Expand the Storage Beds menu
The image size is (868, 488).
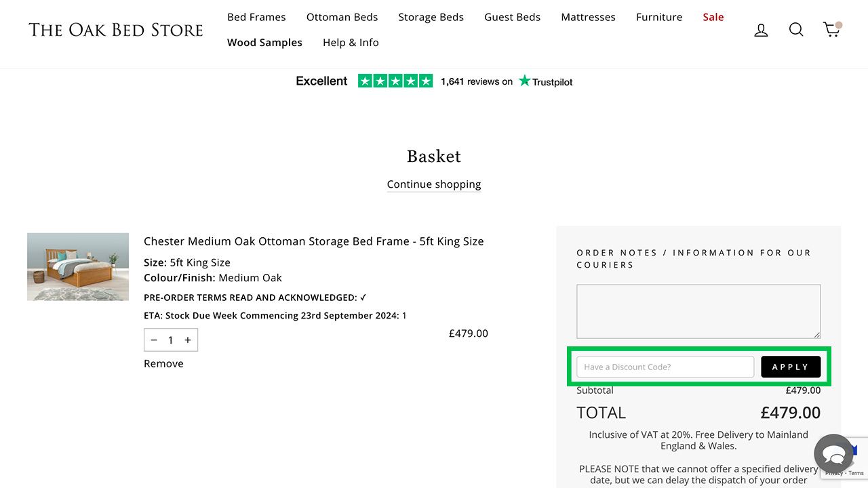431,17
